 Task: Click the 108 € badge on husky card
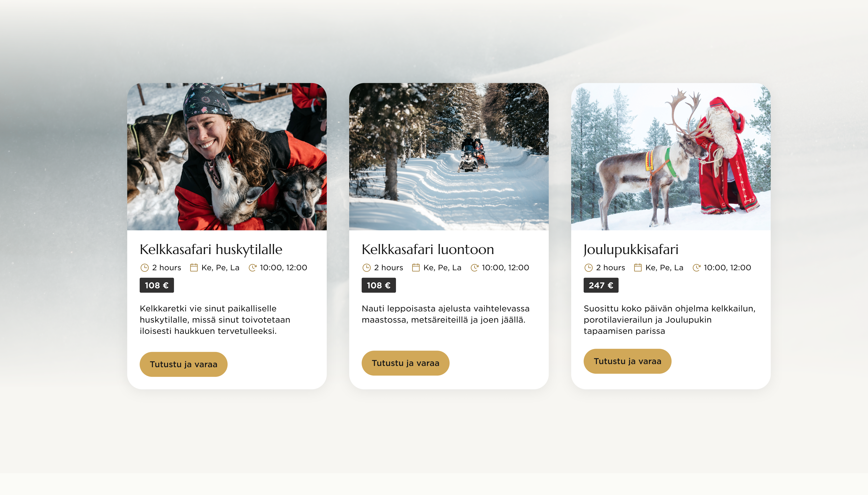[157, 285]
